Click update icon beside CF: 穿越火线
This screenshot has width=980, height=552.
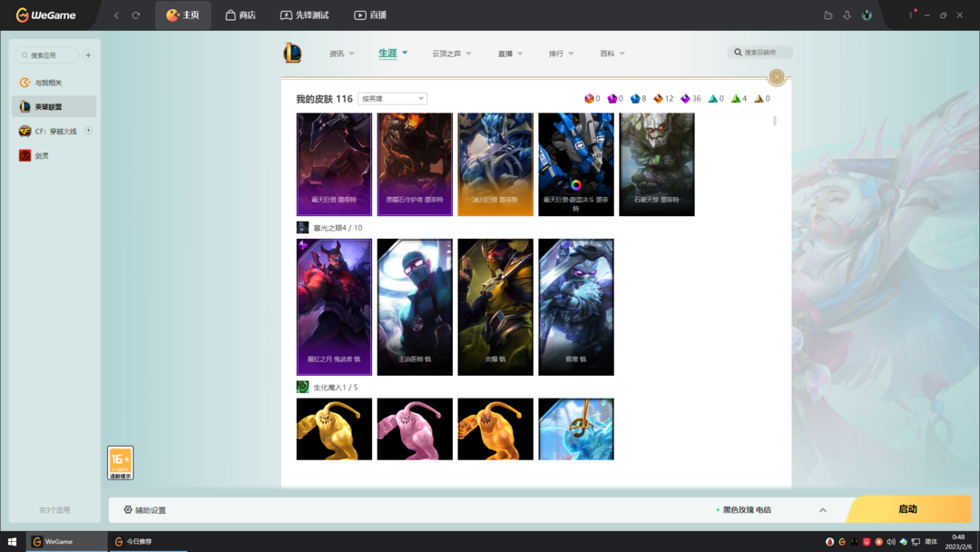click(x=88, y=131)
